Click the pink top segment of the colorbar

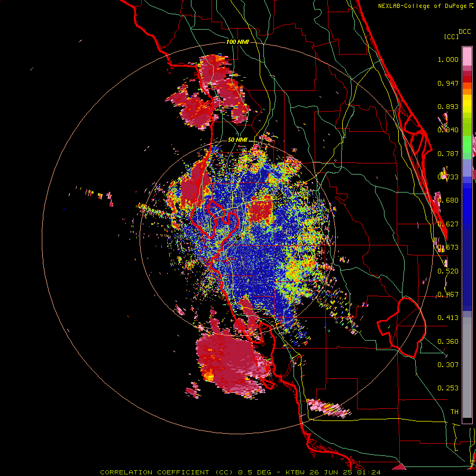tap(467, 56)
